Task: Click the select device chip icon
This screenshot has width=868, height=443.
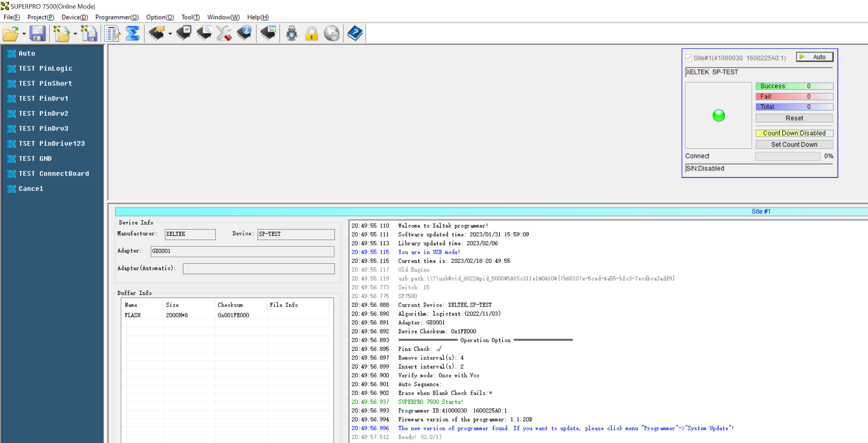Action: pos(157,34)
